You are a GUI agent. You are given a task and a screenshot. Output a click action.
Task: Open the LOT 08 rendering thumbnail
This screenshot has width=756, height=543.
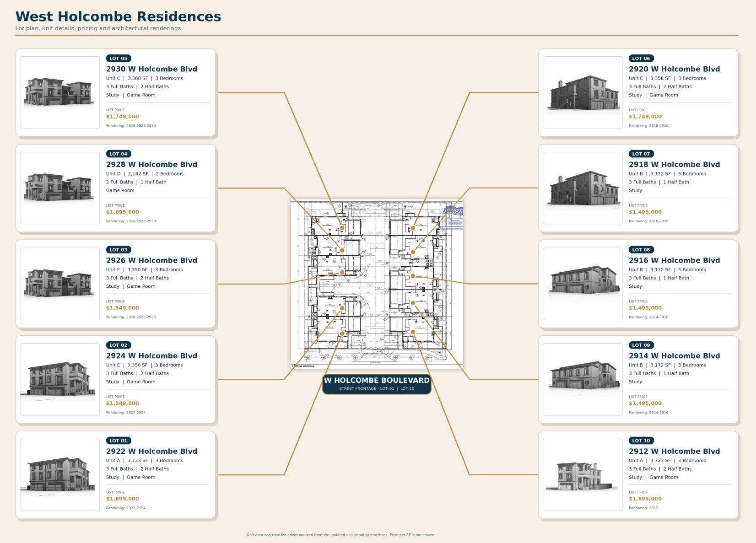[583, 284]
